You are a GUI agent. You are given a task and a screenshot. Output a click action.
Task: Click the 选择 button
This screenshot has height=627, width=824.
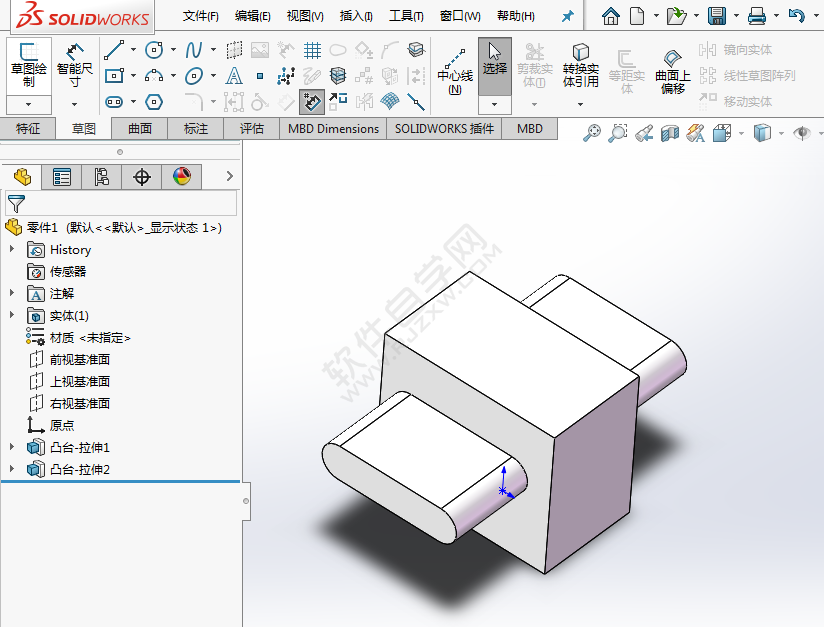click(494, 63)
